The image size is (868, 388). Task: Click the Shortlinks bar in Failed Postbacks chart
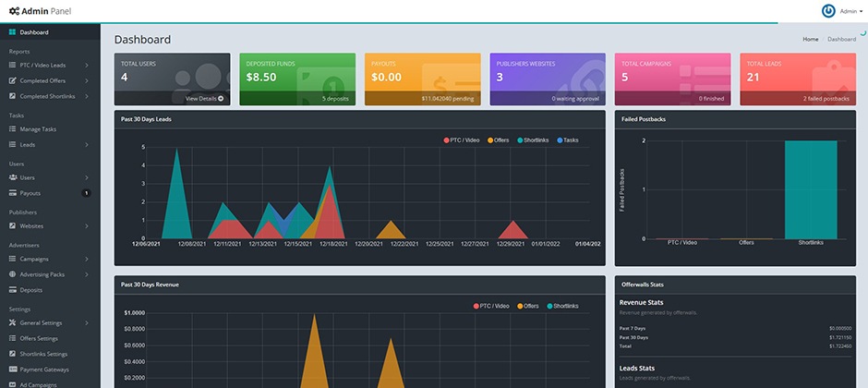coord(811,190)
